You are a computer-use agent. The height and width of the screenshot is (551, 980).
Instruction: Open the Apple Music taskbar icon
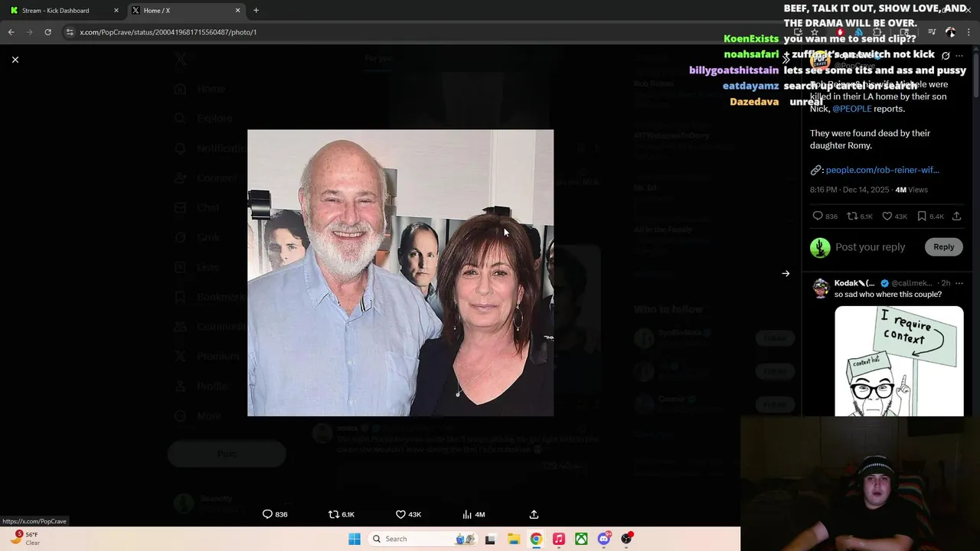(559, 539)
